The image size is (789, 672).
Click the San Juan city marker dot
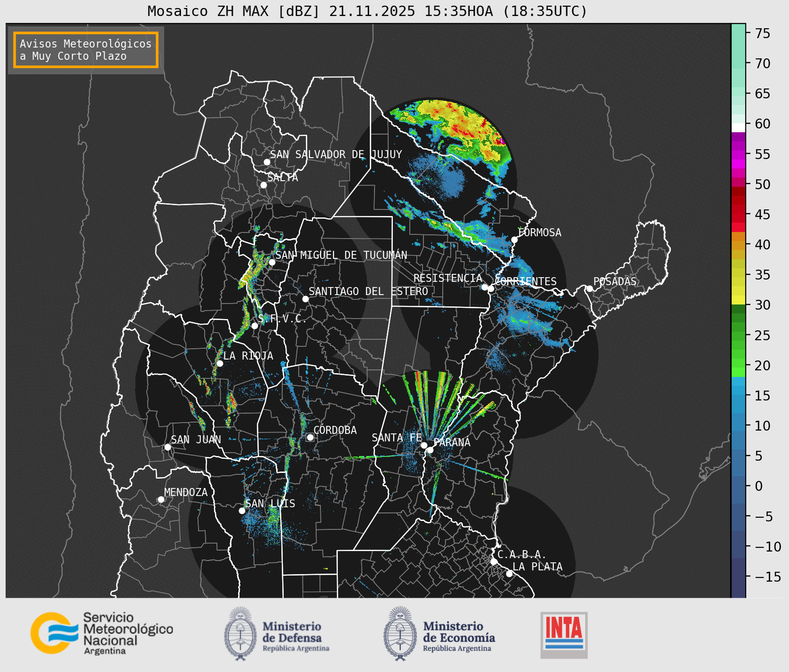[x=167, y=447]
